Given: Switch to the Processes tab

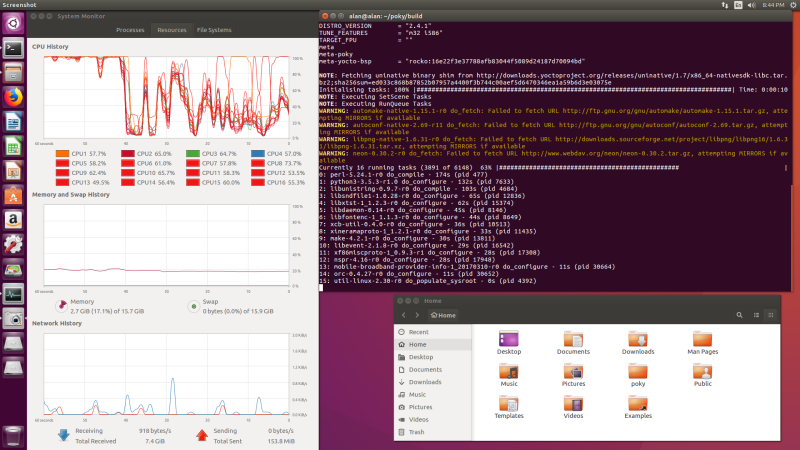Looking at the screenshot, I should click(x=130, y=30).
